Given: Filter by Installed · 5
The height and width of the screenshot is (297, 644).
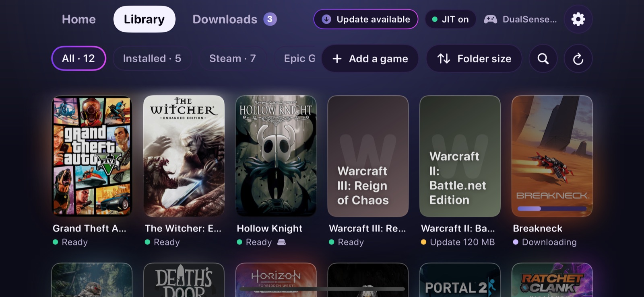Looking at the screenshot, I should 152,59.
